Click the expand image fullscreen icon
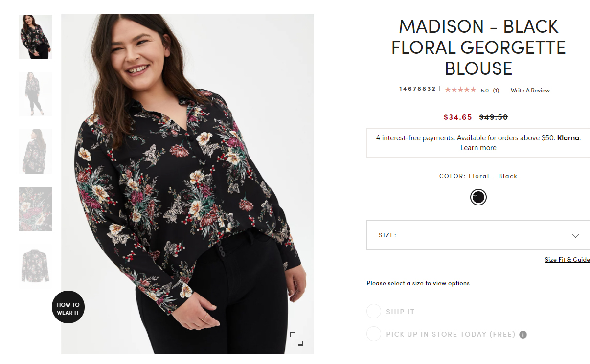 tap(296, 339)
